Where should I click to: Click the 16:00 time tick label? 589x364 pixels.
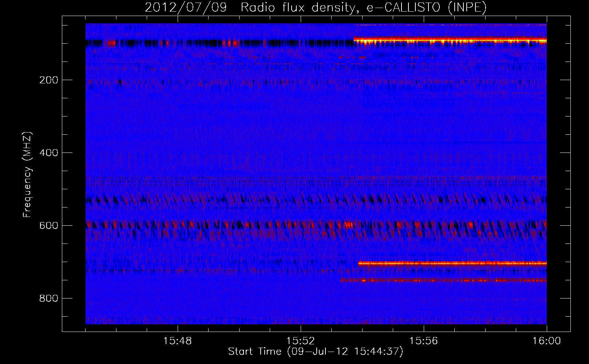click(x=546, y=341)
